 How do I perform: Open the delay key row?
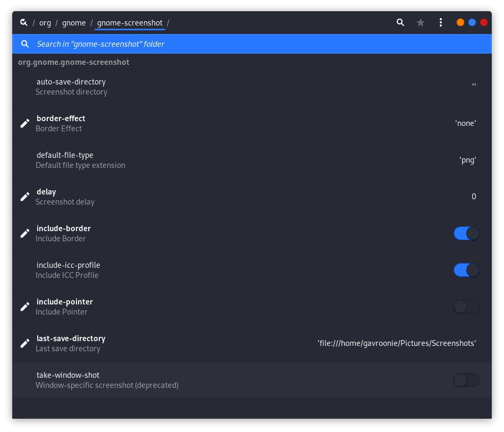coord(252,197)
